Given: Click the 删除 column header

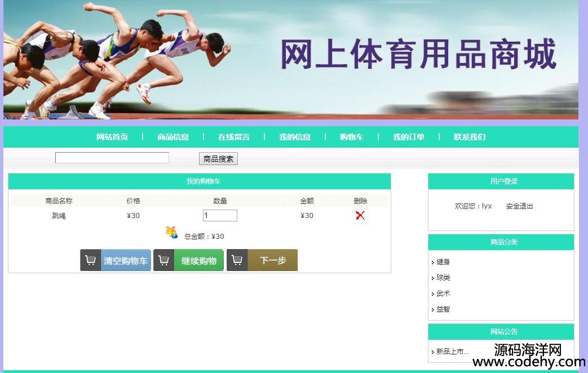Looking at the screenshot, I should pyautogui.click(x=360, y=201).
